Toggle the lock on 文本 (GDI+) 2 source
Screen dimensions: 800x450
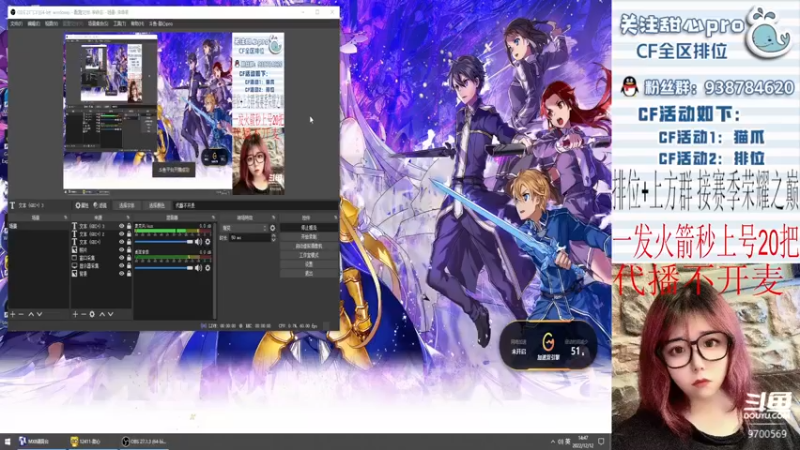click(129, 234)
